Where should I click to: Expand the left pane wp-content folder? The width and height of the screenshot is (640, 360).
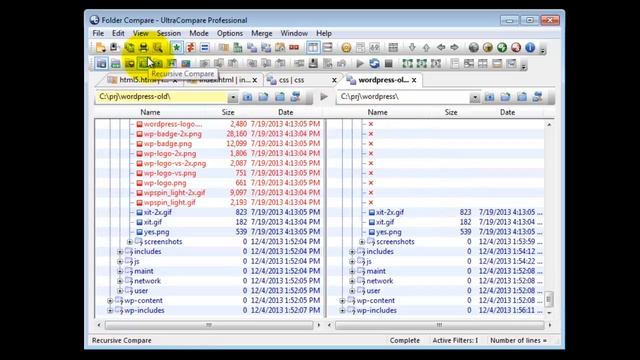click(x=110, y=301)
